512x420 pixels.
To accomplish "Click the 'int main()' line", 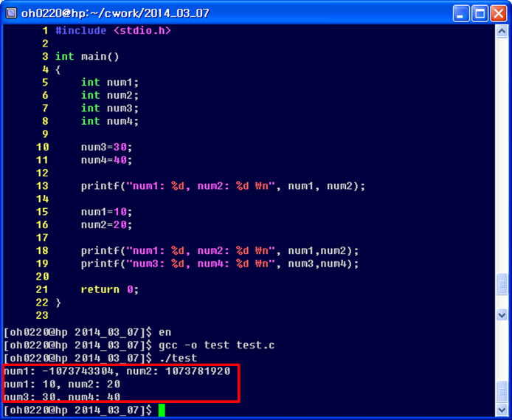I will (x=87, y=57).
